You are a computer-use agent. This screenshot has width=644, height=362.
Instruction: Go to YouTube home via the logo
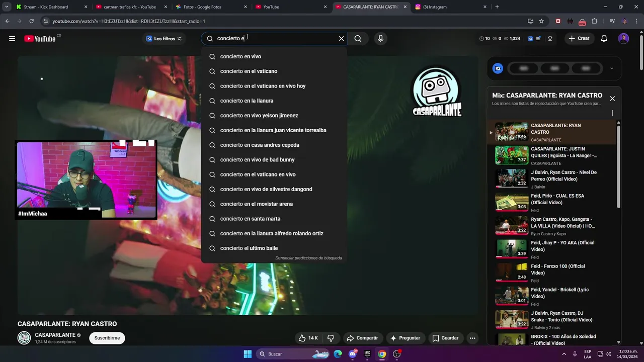pos(40,39)
